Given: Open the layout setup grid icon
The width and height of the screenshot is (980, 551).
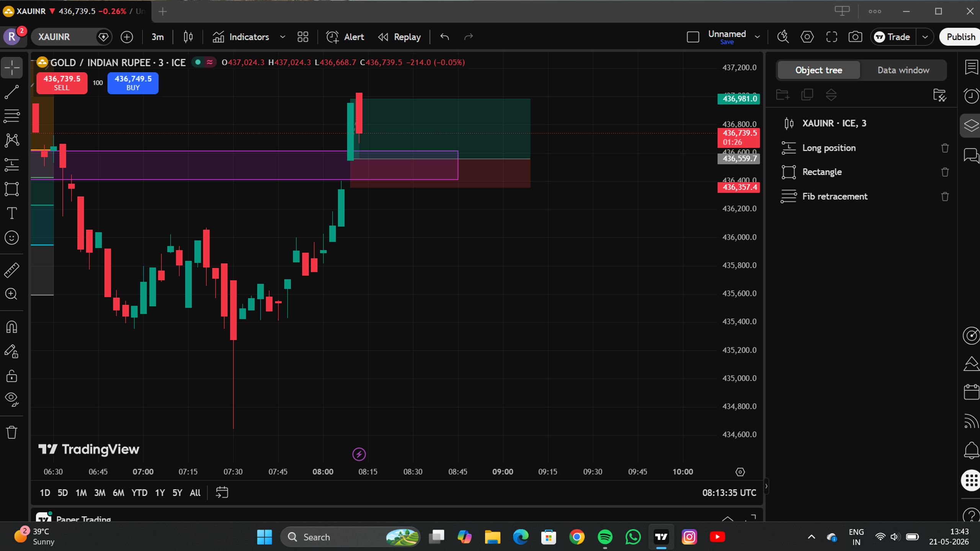Looking at the screenshot, I should (303, 37).
